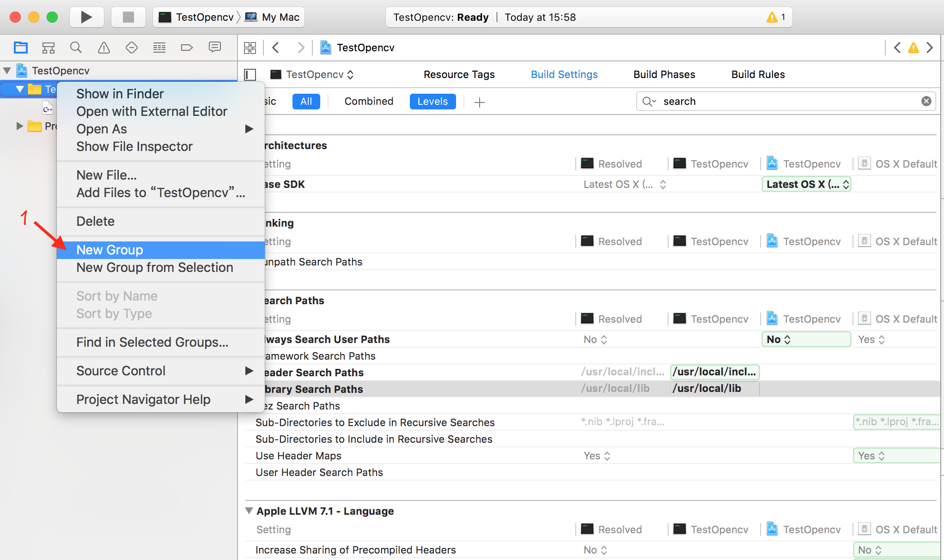Viewport: 944px width, 560px height.
Task: Open the Report navigator speech bubble
Action: click(215, 47)
